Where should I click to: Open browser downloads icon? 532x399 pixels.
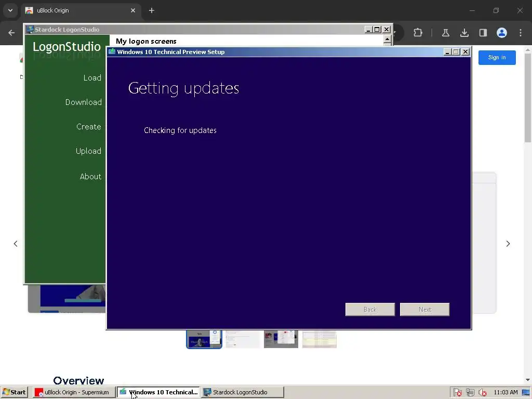[464, 33]
